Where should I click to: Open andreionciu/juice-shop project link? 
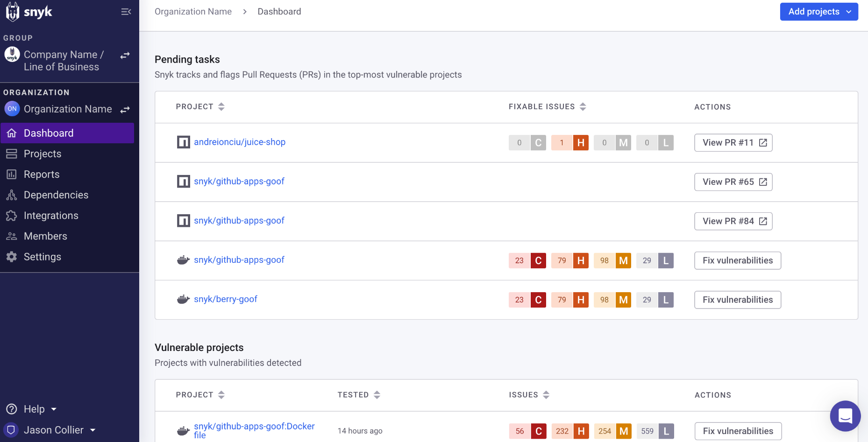240,142
